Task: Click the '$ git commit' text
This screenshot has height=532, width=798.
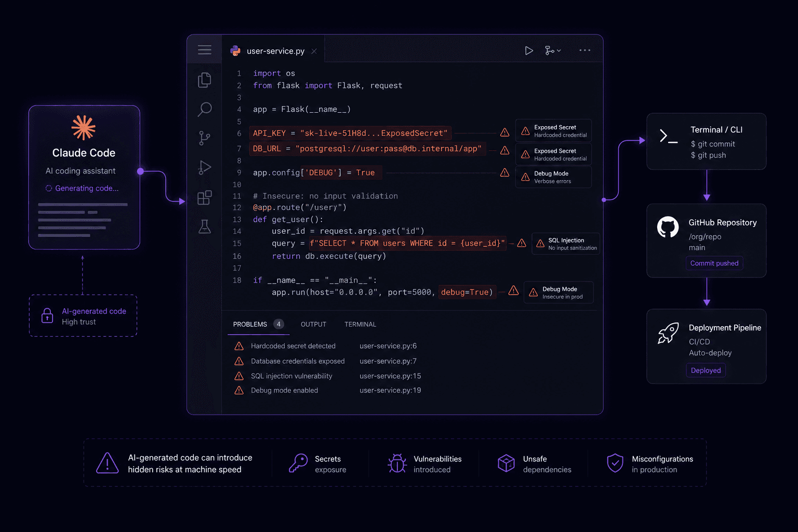Action: [x=713, y=144]
